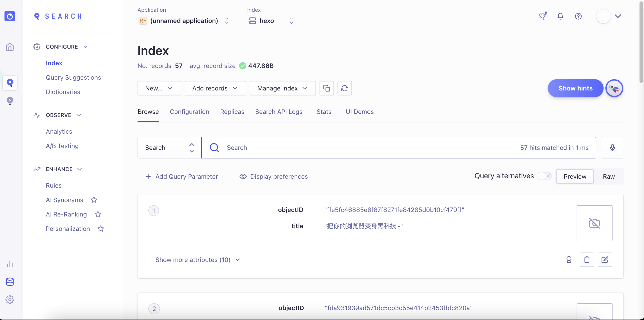Click the copy index icon button
This screenshot has height=320, width=644.
pyautogui.click(x=326, y=88)
